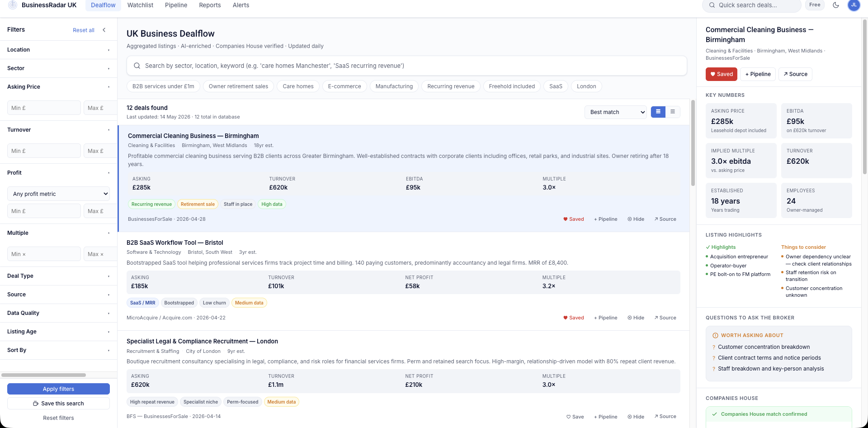
Task: Expand the Deal Type filter
Action: (58, 276)
